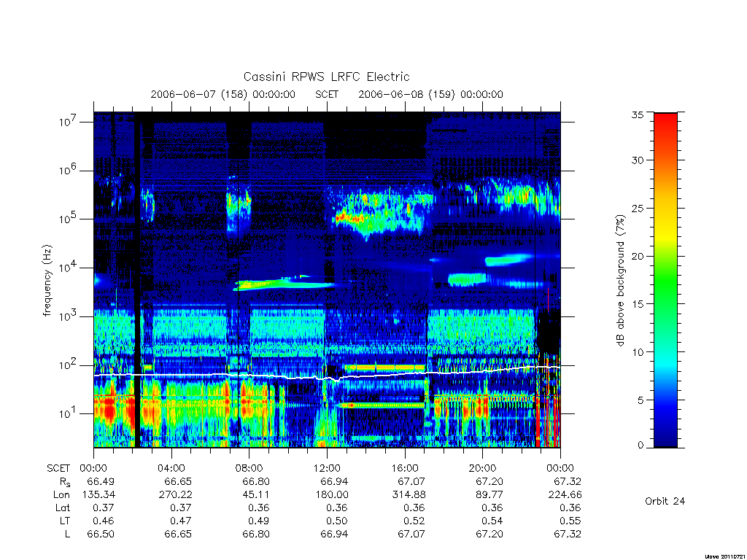
Task: Click the Lon value "89.77"
Action: [489, 495]
